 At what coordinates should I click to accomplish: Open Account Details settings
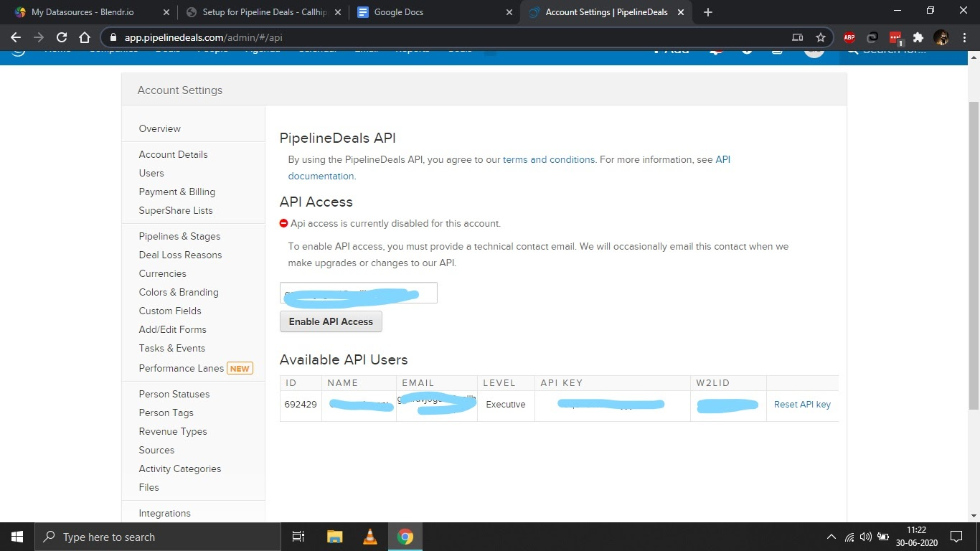coord(174,154)
